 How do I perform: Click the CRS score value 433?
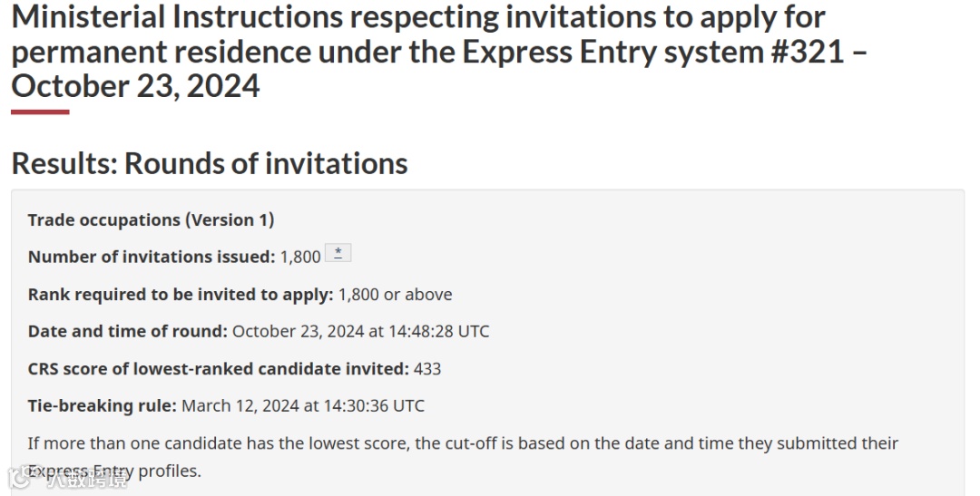[x=427, y=368]
